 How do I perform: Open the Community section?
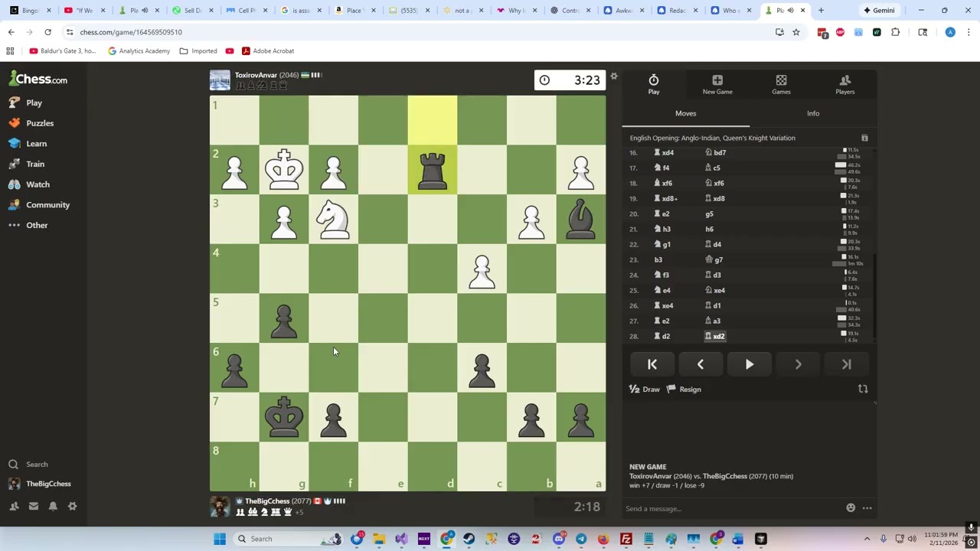[40, 205]
